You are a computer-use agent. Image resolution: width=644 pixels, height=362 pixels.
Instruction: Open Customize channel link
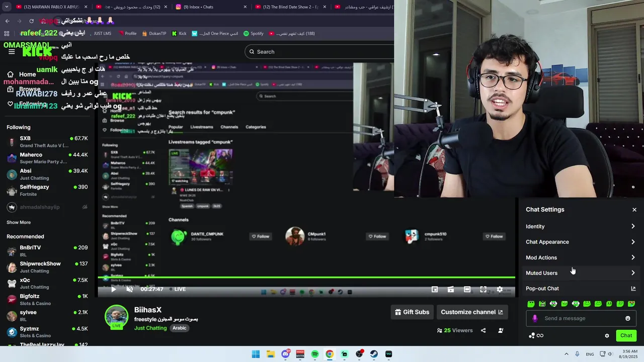[x=472, y=312]
